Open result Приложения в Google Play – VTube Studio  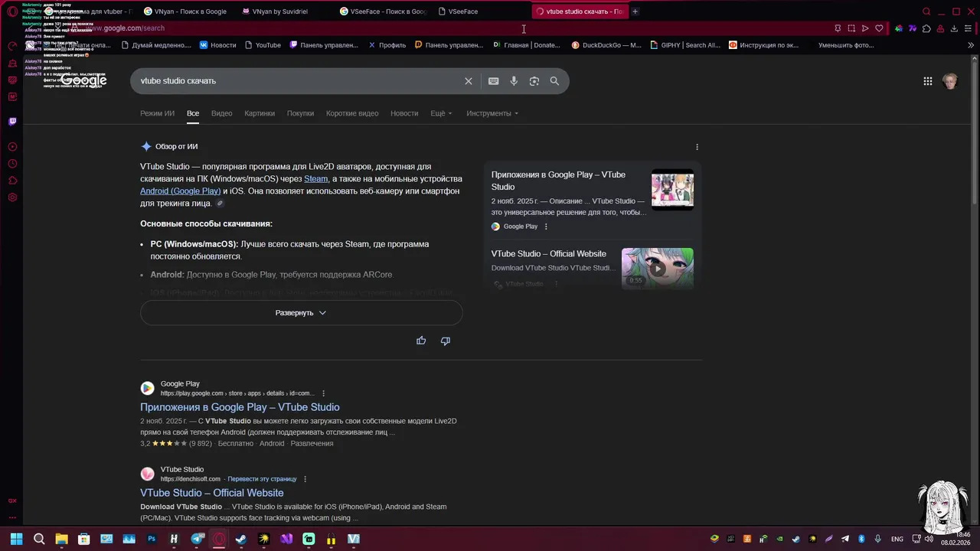[240, 407]
